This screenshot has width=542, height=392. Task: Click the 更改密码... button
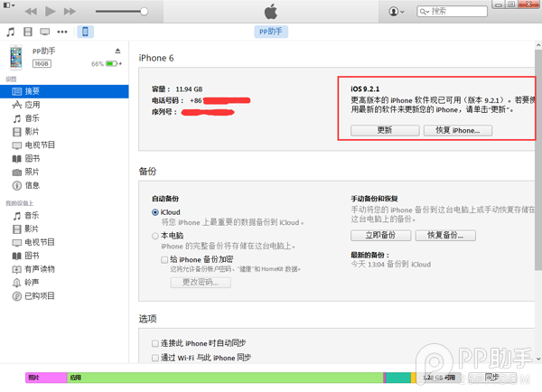click(x=201, y=283)
